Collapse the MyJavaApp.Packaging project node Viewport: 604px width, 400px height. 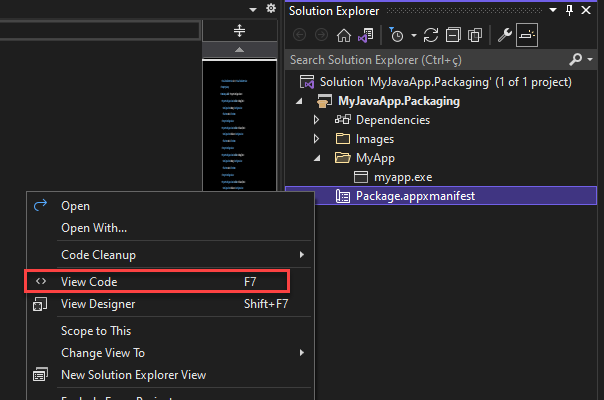(x=299, y=101)
